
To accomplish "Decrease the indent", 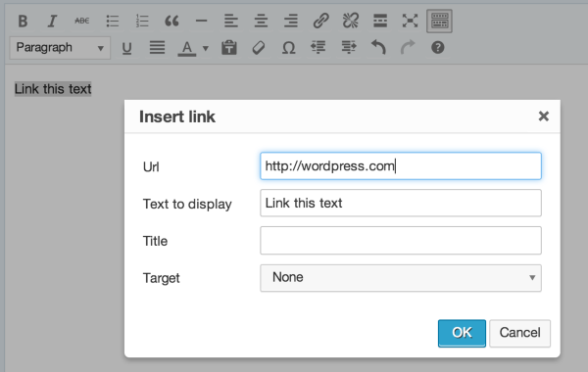I will (318, 47).
